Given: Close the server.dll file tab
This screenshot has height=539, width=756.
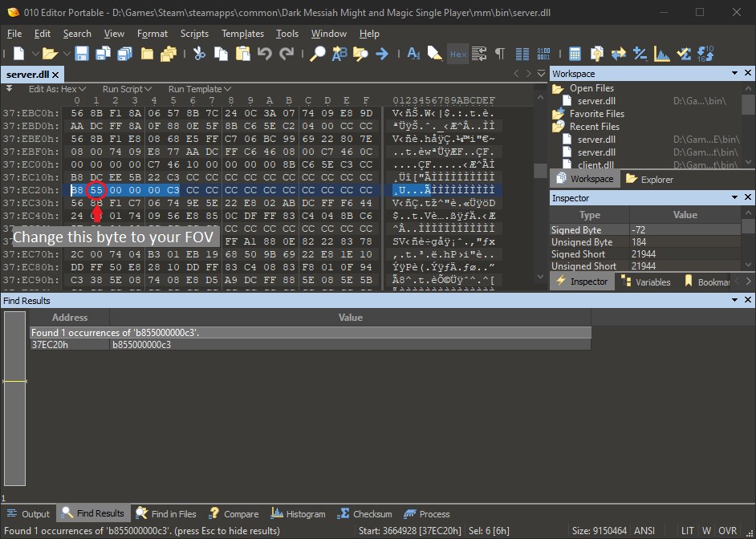Looking at the screenshot, I should pos(55,75).
